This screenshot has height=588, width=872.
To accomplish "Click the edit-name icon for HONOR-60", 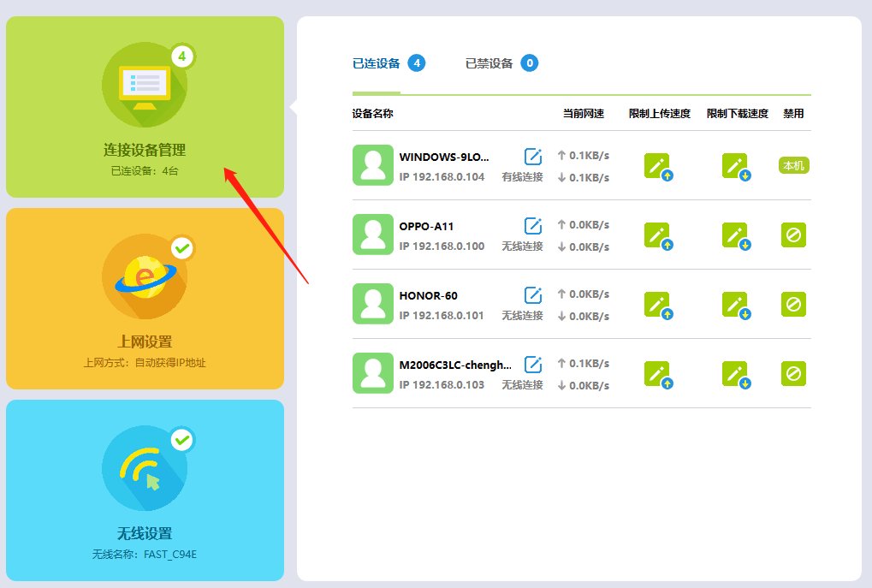I will click(x=532, y=295).
